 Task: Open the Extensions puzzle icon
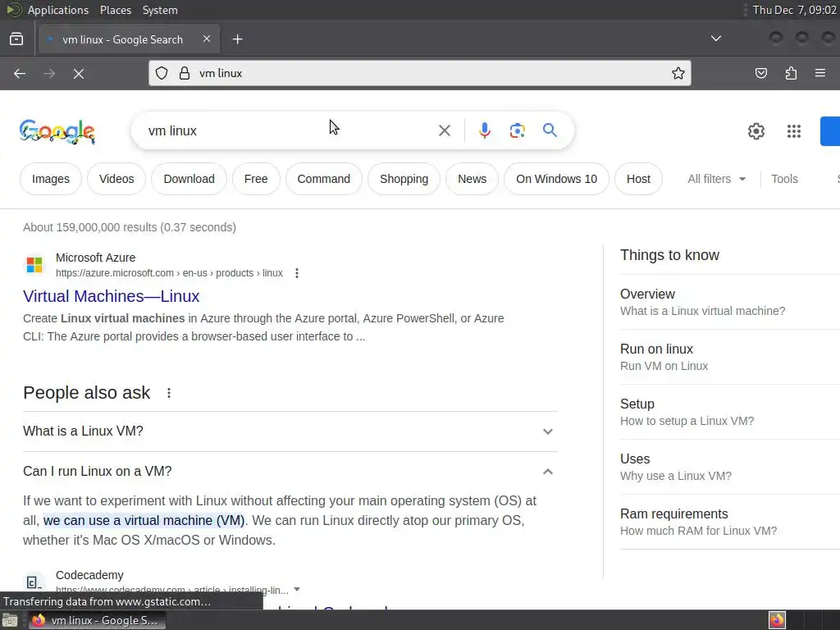(x=791, y=73)
